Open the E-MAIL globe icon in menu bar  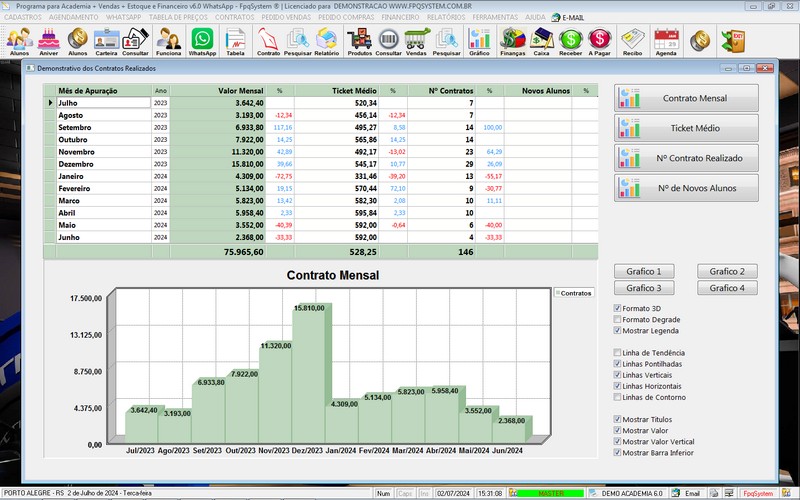tap(567, 17)
